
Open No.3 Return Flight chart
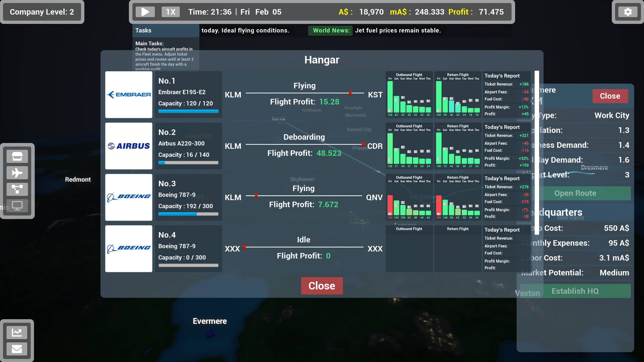click(x=458, y=197)
